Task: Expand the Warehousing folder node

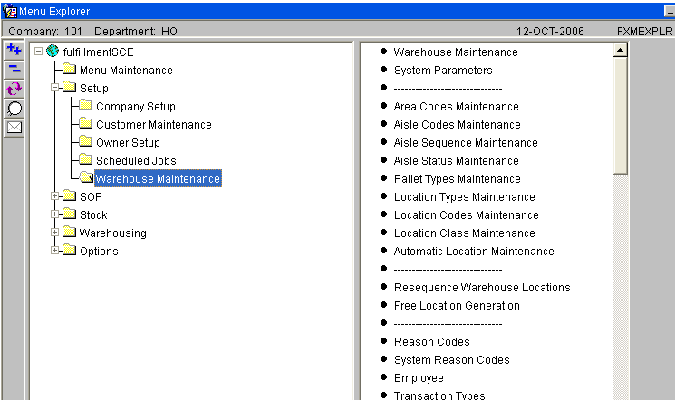Action: pos(55,232)
